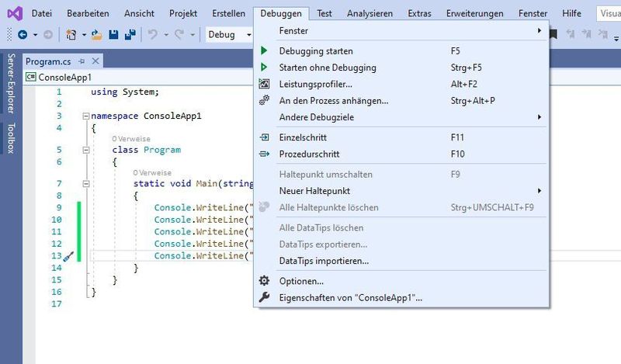Image resolution: width=621 pixels, height=364 pixels.
Task: Choose Debugging starten menu entry
Action: [401, 51]
